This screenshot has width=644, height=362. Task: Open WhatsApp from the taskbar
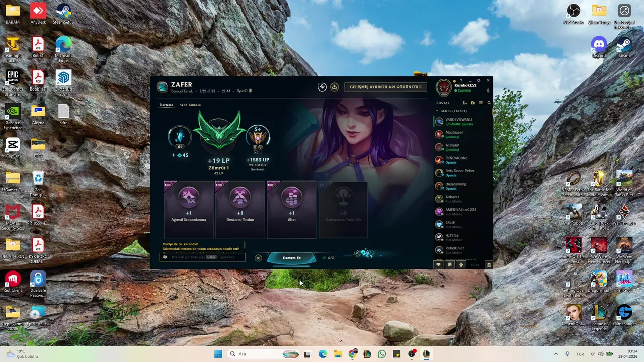[x=382, y=354]
